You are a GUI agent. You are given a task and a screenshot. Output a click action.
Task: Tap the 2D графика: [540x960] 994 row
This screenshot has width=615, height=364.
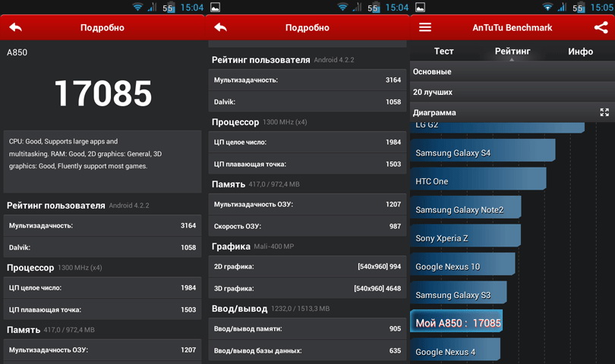307,266
